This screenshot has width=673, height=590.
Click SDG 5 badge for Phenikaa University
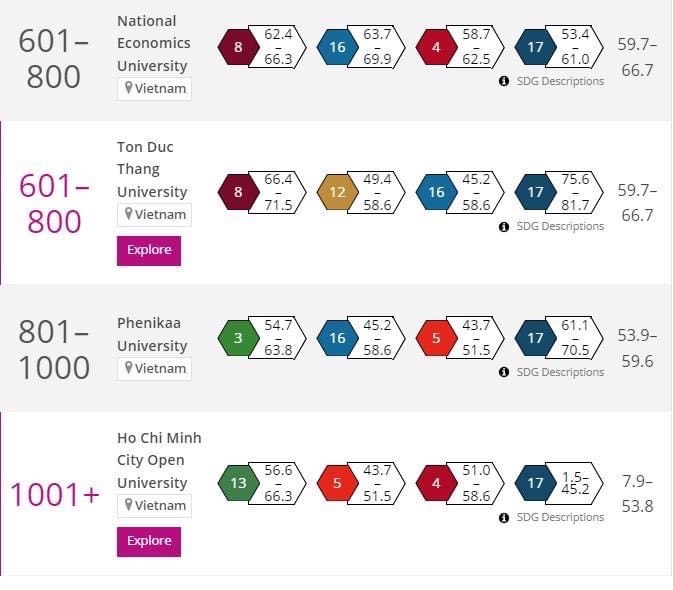436,338
